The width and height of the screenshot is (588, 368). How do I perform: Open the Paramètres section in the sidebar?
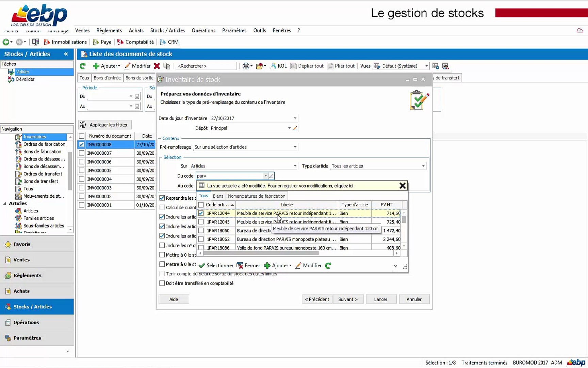(37, 338)
